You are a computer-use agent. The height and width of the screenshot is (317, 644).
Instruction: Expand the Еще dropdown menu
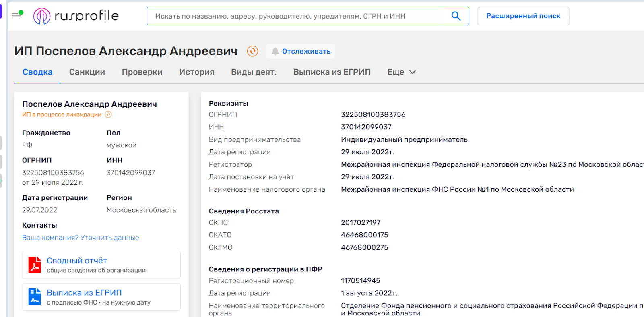pos(401,72)
